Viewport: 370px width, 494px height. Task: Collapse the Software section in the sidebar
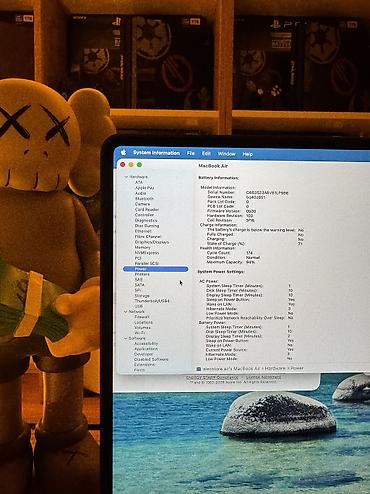(126, 338)
